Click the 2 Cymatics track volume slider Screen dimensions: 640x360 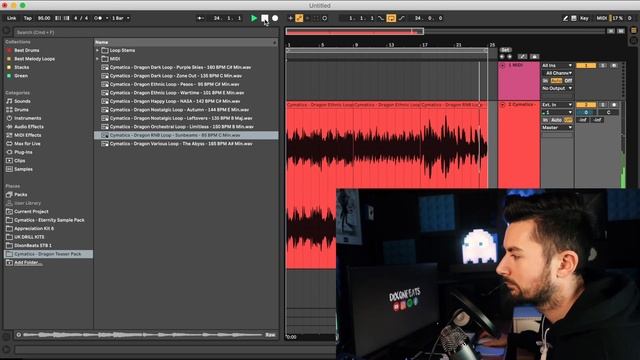[x=586, y=112]
